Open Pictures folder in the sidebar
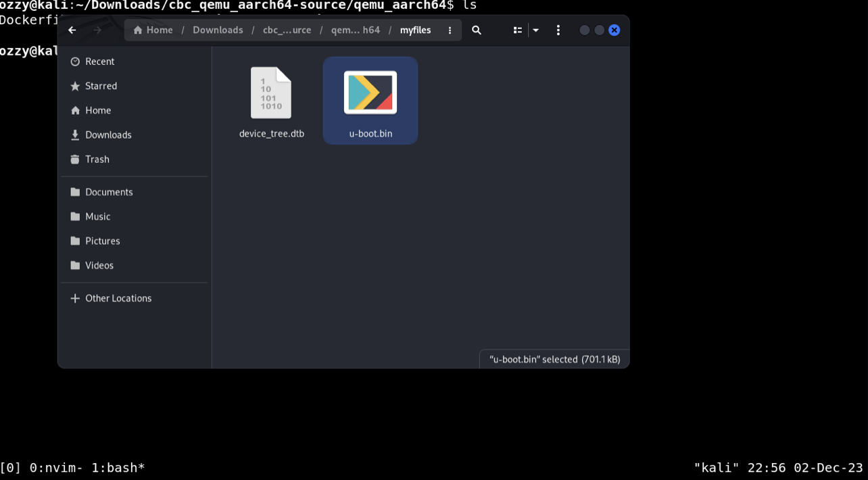 (135, 241)
